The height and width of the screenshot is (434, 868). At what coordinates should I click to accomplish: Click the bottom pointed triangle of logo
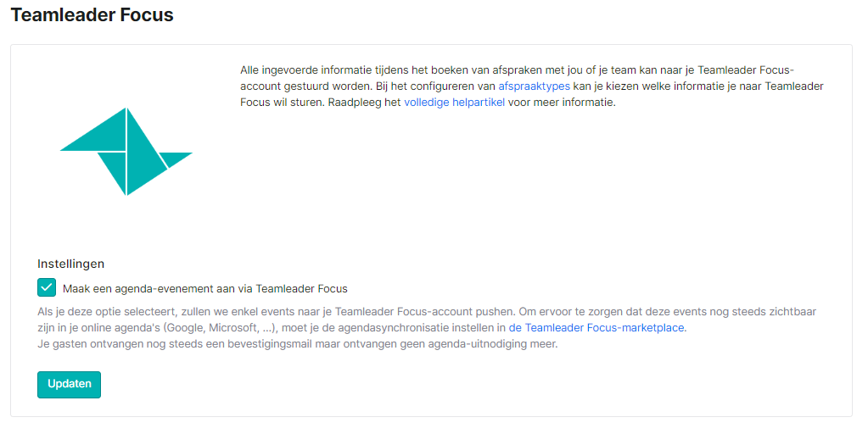pyautogui.click(x=117, y=170)
